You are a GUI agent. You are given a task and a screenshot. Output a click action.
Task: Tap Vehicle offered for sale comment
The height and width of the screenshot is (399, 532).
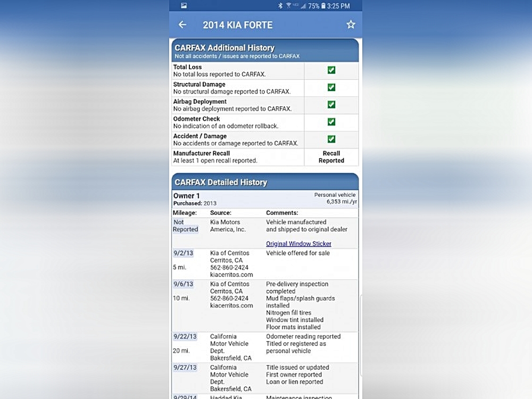298,253
